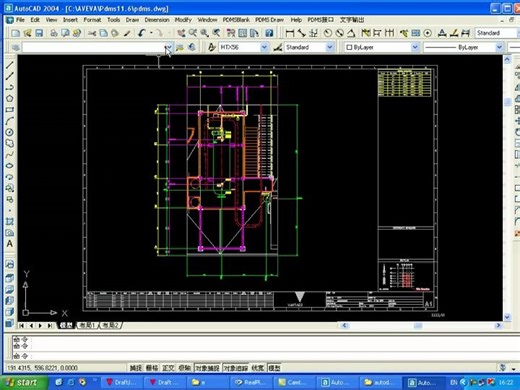Click the horizontal scrollbar thumb
520x390 pixels.
click(x=418, y=325)
